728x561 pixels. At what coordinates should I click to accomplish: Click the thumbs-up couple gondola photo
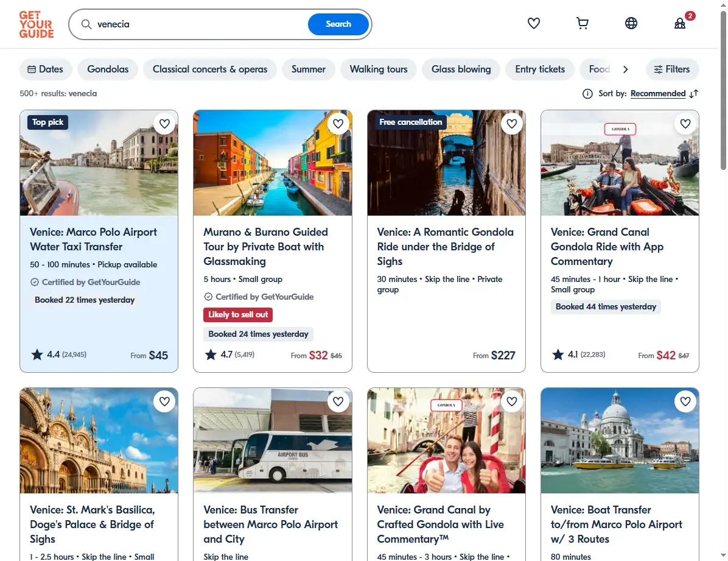pos(446,440)
